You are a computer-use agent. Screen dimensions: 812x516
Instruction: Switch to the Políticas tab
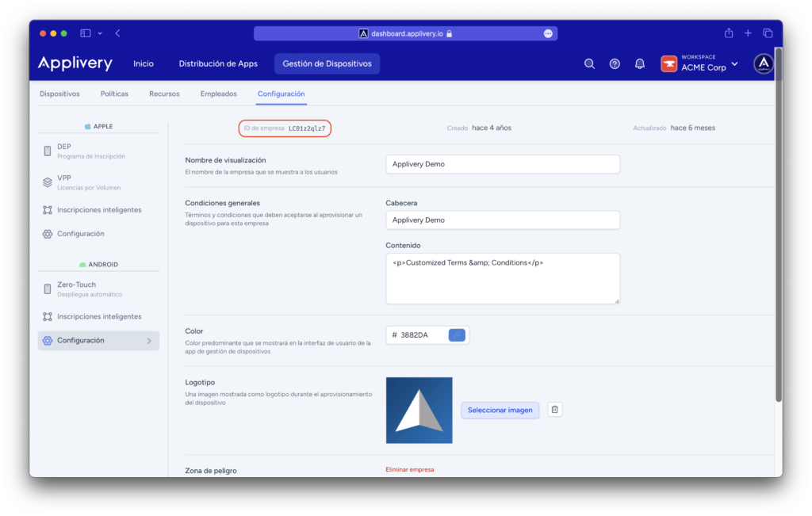point(114,94)
